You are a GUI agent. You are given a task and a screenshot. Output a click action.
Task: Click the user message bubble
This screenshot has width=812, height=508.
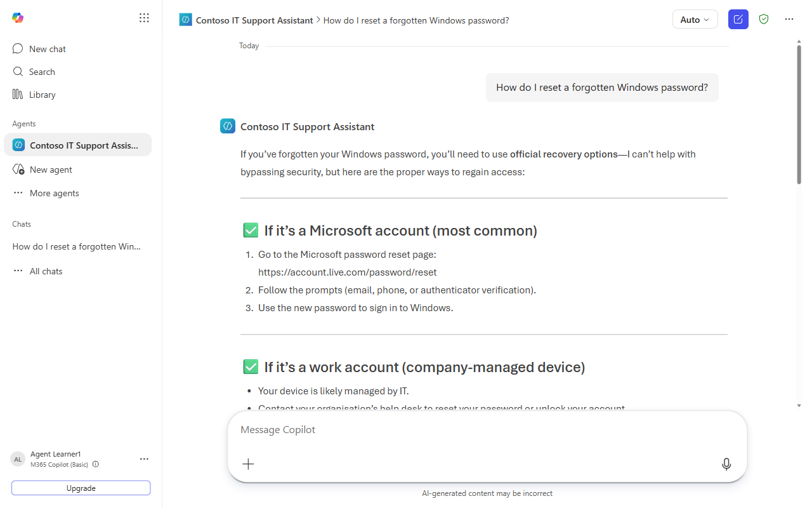click(602, 88)
